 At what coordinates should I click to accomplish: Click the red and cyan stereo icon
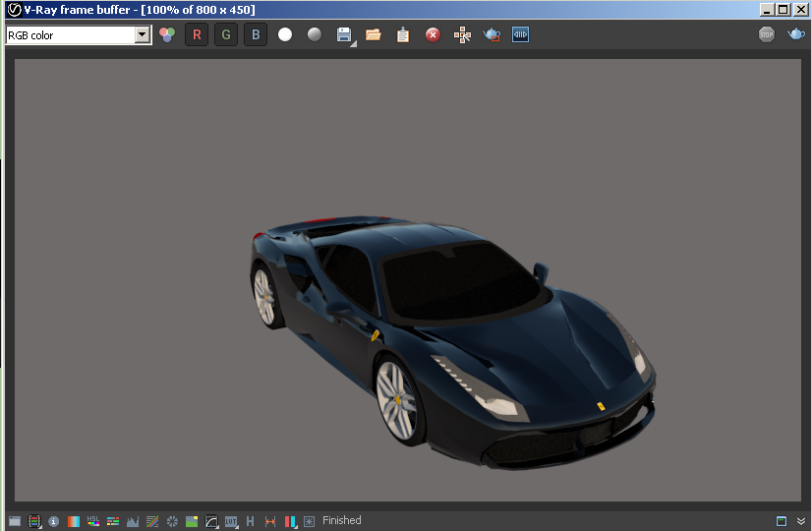tap(290, 521)
